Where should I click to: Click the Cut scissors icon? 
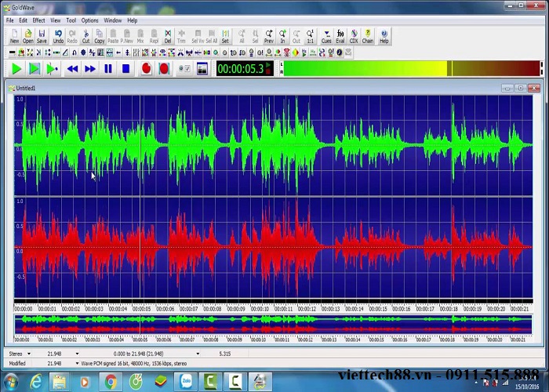[x=85, y=36]
